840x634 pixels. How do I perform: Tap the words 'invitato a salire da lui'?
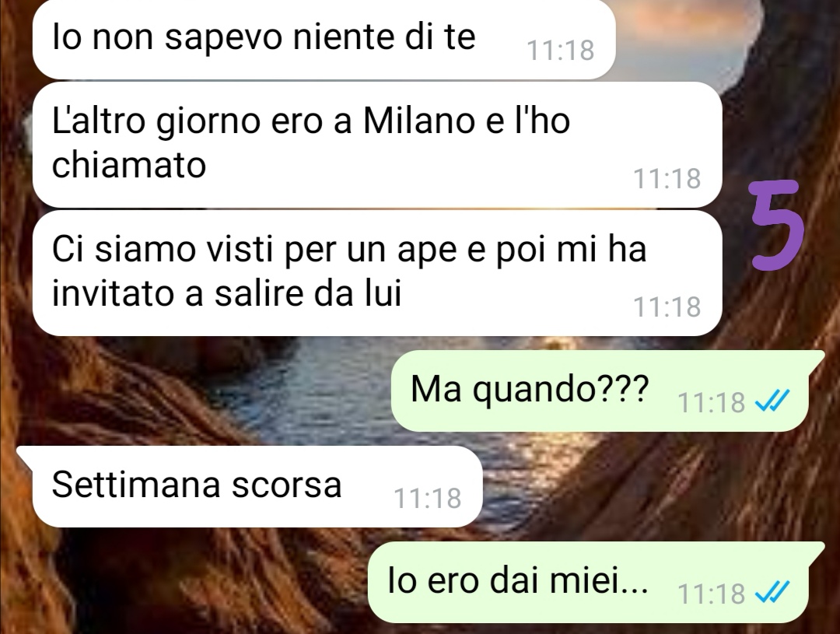(x=226, y=293)
